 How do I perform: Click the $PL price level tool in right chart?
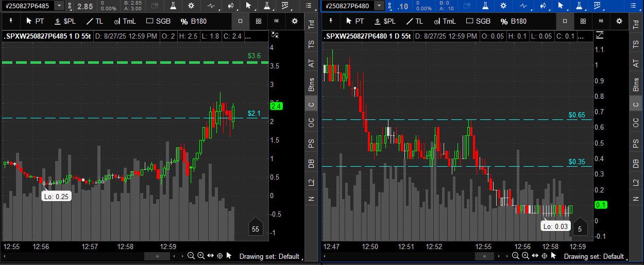[x=385, y=21]
